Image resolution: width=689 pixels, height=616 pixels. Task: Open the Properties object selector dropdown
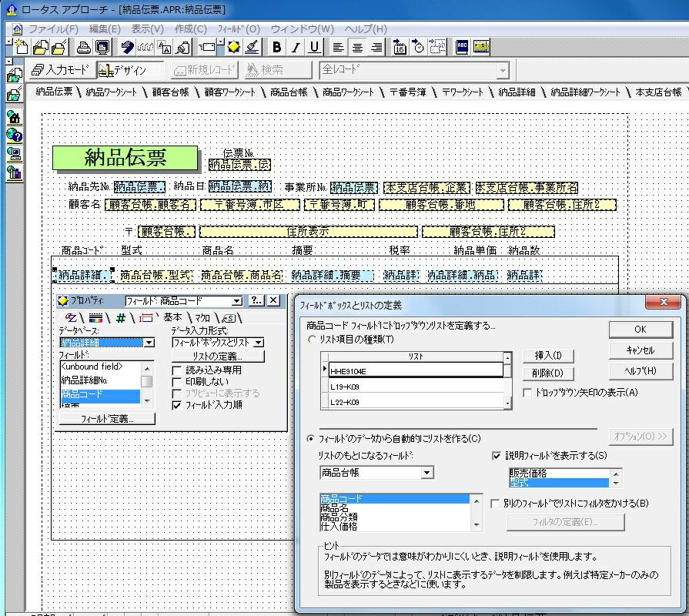(x=237, y=301)
